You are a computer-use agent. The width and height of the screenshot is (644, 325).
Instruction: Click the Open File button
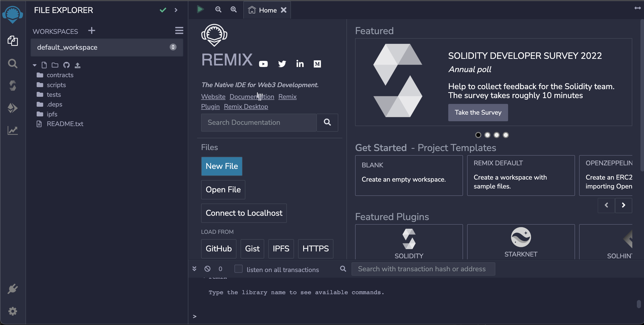(223, 190)
